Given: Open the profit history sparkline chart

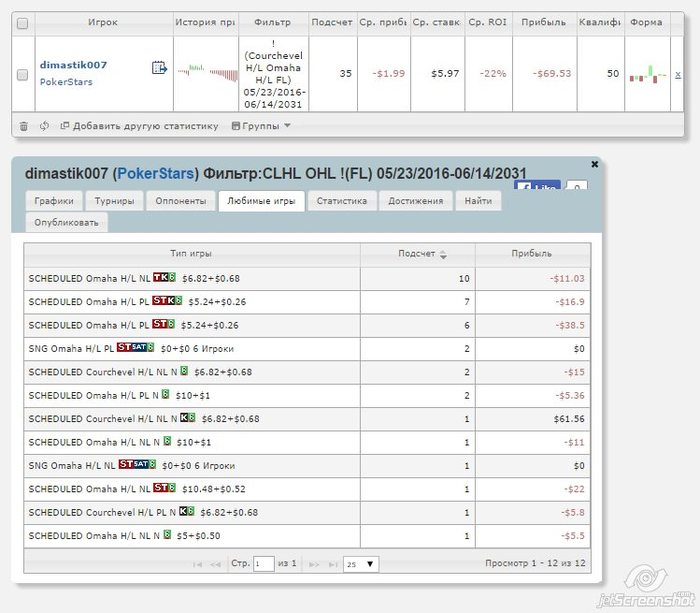Looking at the screenshot, I should [x=208, y=73].
